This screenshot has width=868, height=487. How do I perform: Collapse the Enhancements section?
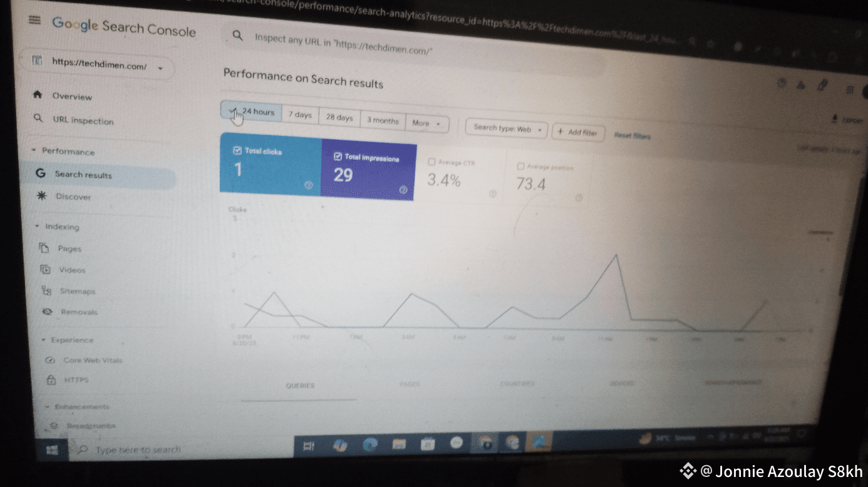(x=48, y=406)
